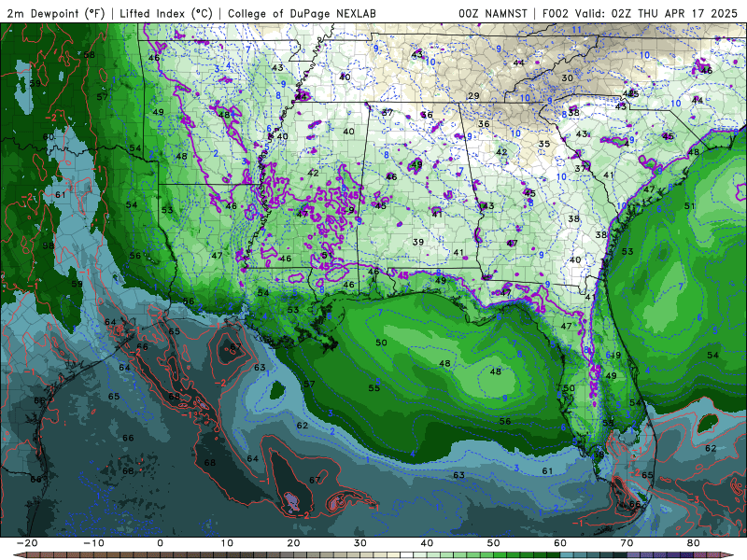Screen dimensions: 747x560
Task: Click the red "-3" lifted index contour label
Action: pos(695,499)
